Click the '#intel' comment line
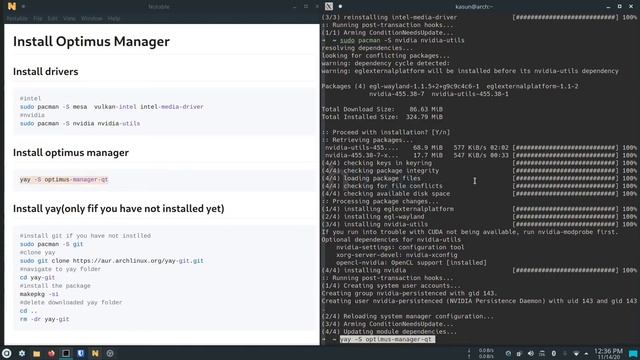 click(x=30, y=98)
